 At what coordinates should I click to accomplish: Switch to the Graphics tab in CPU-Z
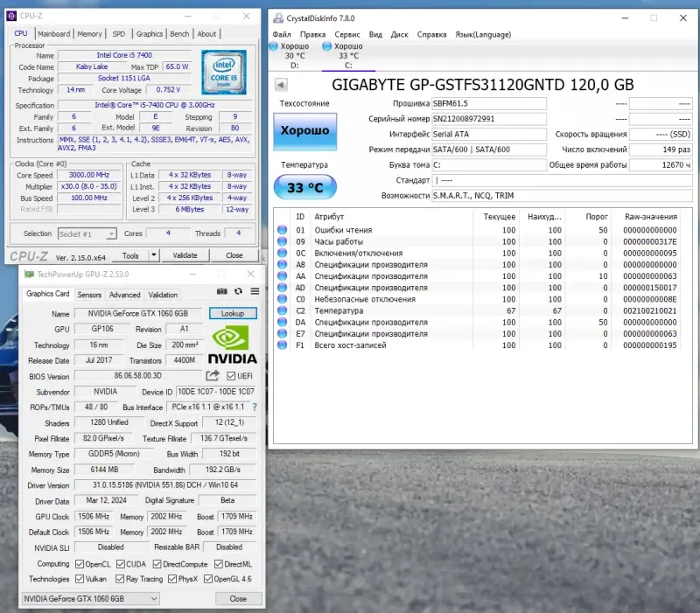pyautogui.click(x=149, y=34)
